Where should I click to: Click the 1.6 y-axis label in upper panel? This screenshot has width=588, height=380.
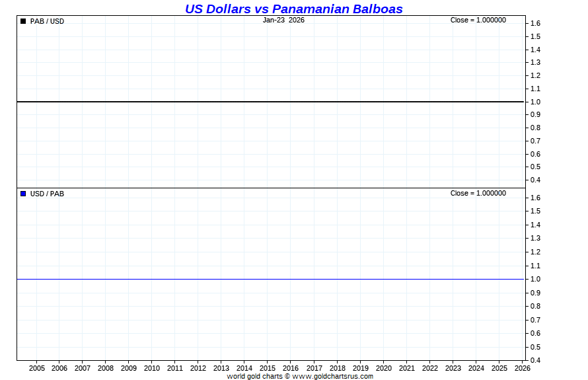pyautogui.click(x=535, y=23)
